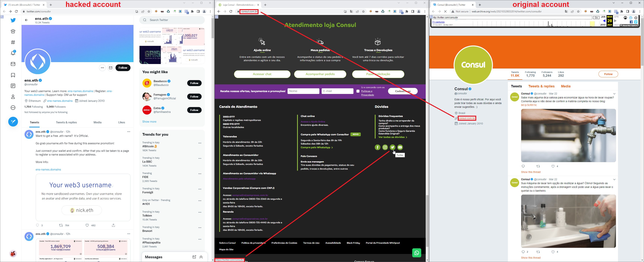Image resolution: width=644 pixels, height=262 pixels.
Task: Click Ver todas as dúvidas link
Action: point(393,137)
